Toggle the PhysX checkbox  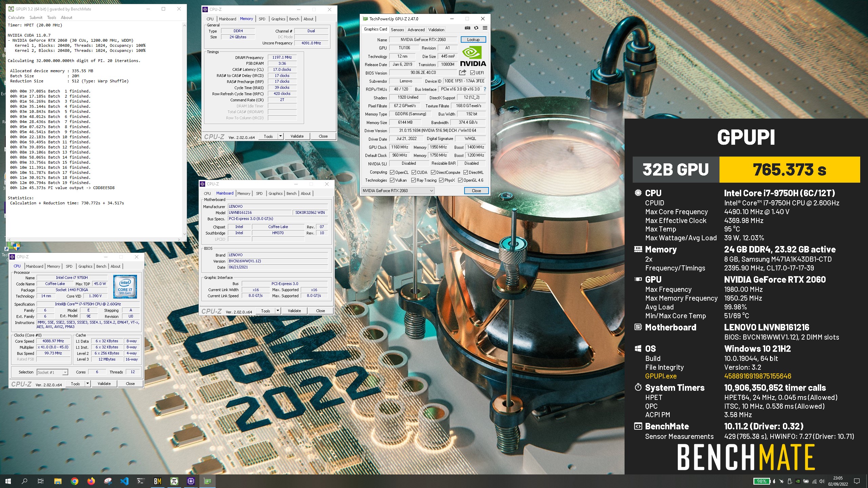(x=441, y=180)
